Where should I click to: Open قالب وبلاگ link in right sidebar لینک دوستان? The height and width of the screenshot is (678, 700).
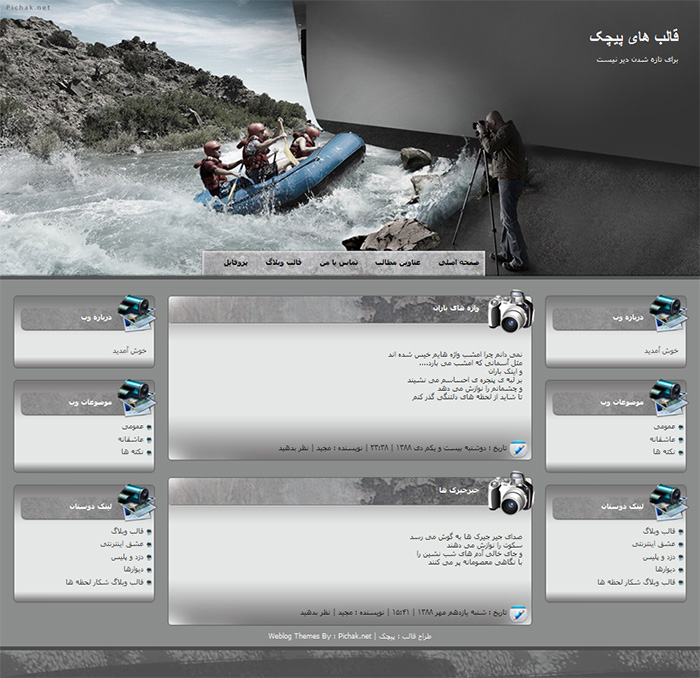point(659,532)
